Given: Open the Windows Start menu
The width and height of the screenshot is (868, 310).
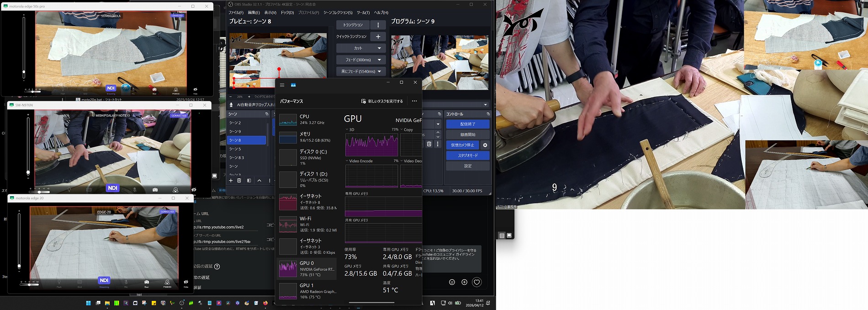Looking at the screenshot, I should click(89, 303).
